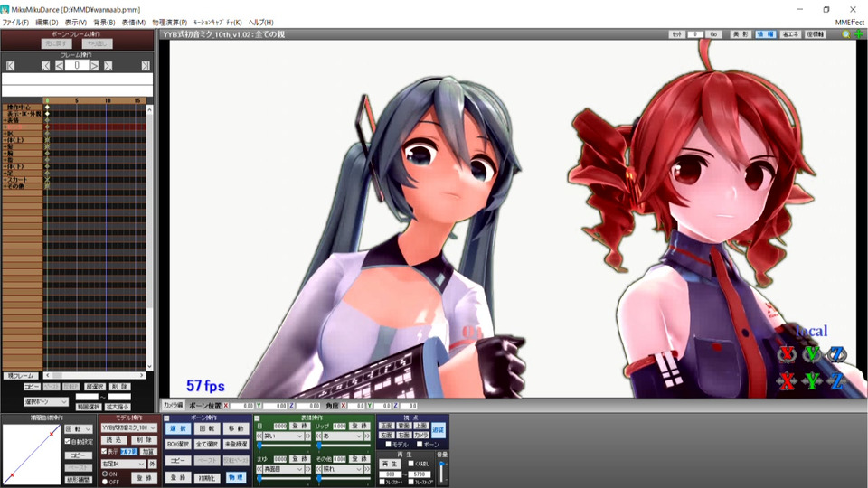The height and width of the screenshot is (488, 868).
Task: Open the 表示(V) menu
Action: point(76,23)
